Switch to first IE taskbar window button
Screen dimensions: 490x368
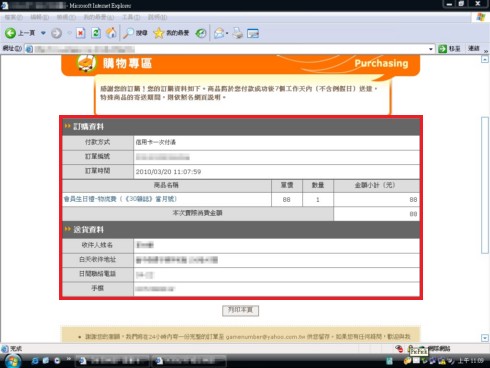pyautogui.click(x=113, y=361)
